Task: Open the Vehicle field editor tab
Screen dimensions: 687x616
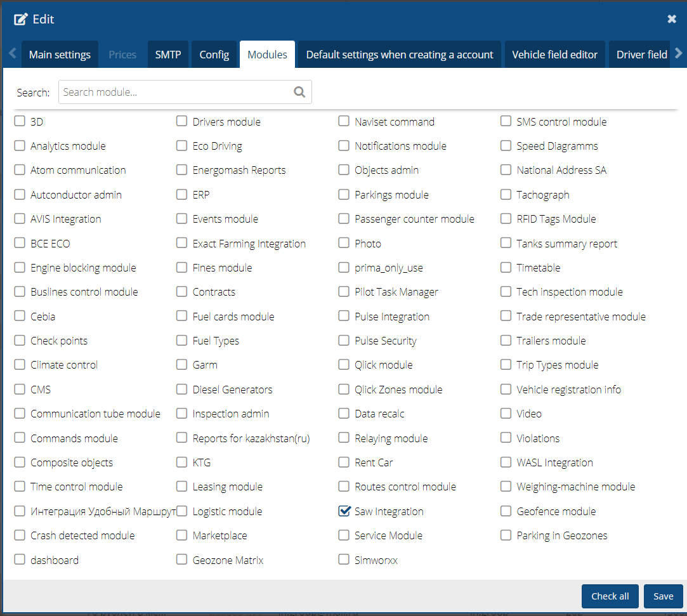Action: (x=554, y=55)
